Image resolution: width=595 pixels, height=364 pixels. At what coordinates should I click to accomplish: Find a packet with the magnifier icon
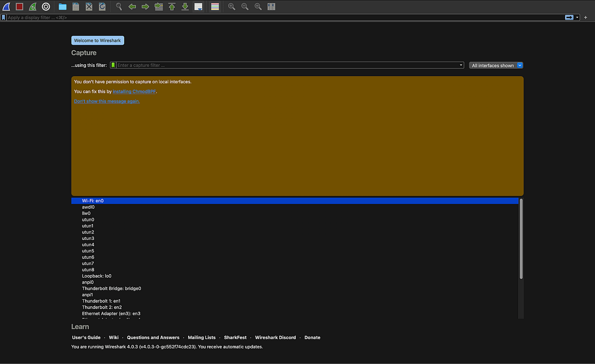pos(119,7)
